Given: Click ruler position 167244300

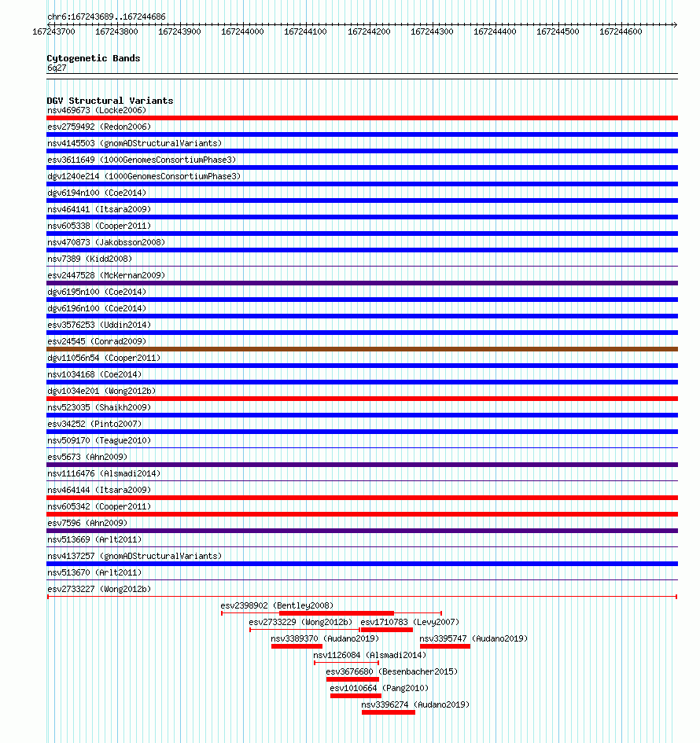Looking at the screenshot, I should click(432, 31).
